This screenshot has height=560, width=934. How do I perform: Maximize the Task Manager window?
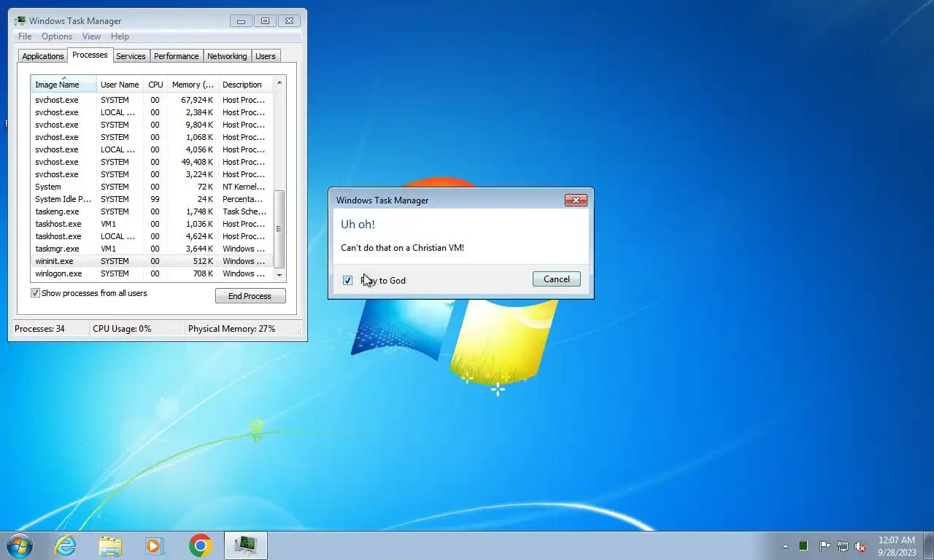point(265,21)
